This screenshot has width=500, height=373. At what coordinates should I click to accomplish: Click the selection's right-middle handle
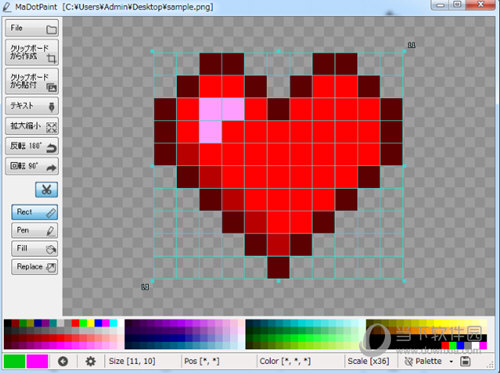[x=404, y=166]
